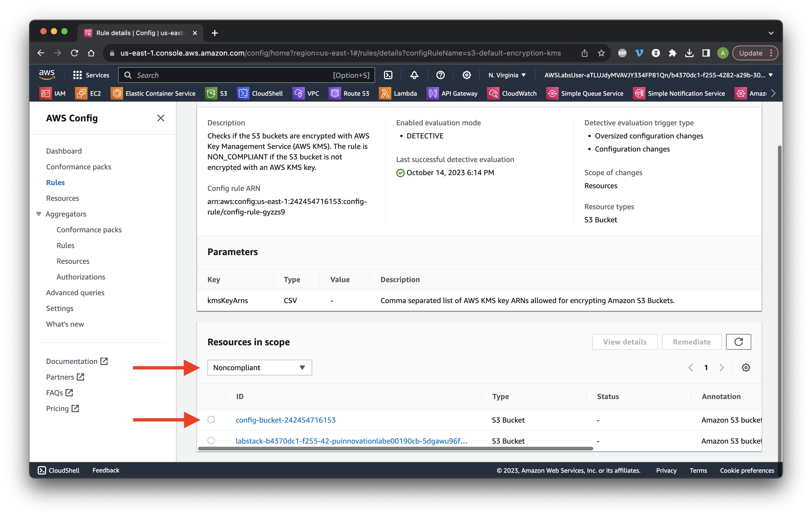Open Documentation external link

77,361
